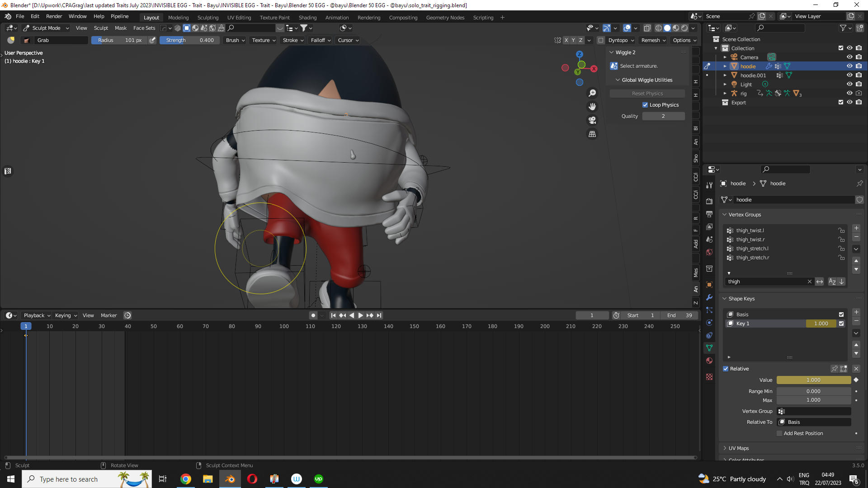The width and height of the screenshot is (868, 488).
Task: Toggle camera view icon in viewport
Action: pos(592,120)
